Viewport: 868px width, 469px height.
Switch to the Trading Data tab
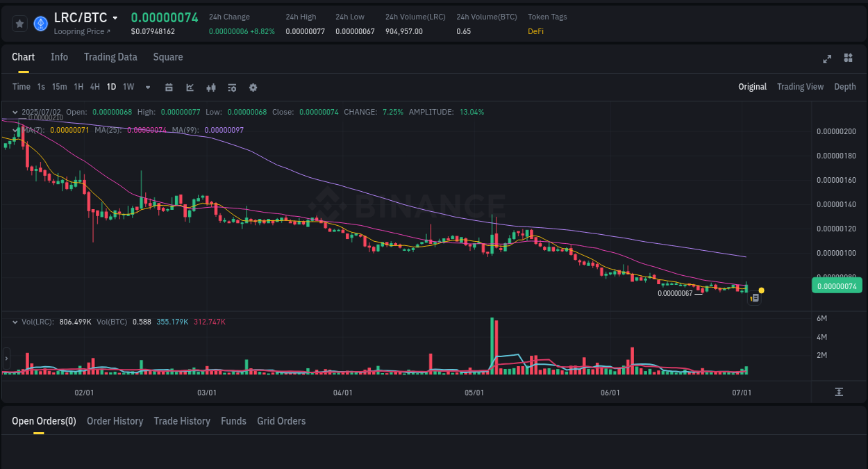point(110,57)
